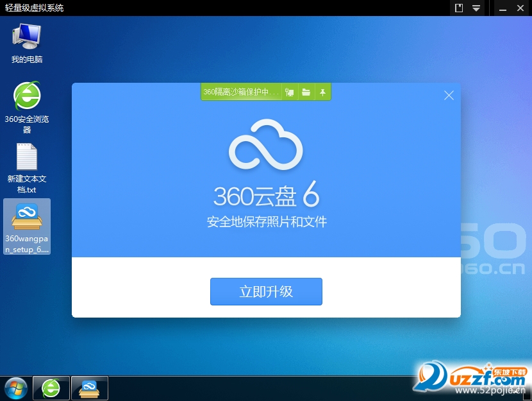This screenshot has height=401, width=532.
Task: Click the bookmark icon in the title bar
Action: tap(459, 8)
